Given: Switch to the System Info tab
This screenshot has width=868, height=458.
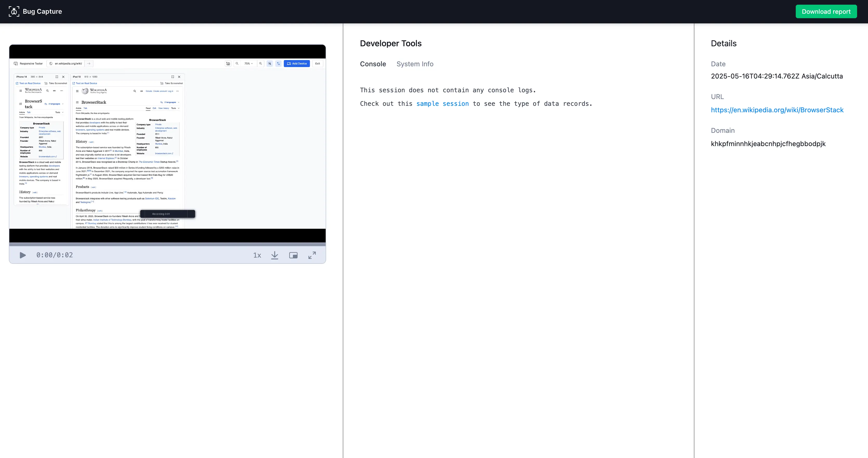Looking at the screenshot, I should [415, 64].
